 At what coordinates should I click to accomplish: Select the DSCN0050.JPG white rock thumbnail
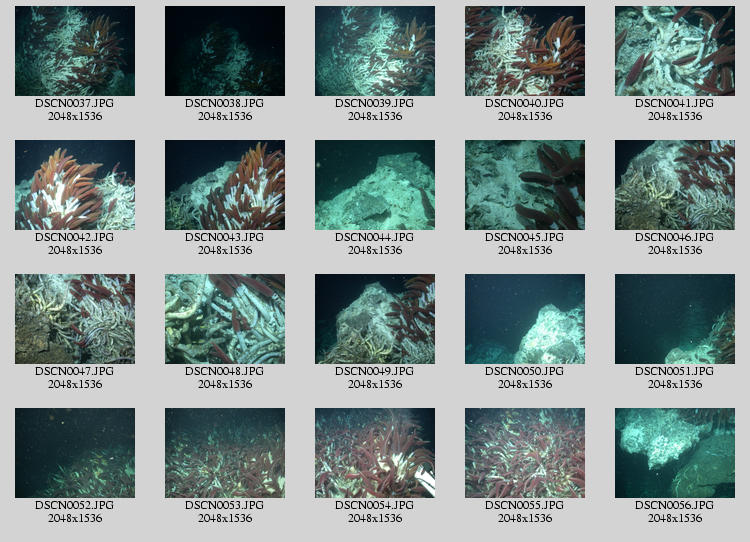525,319
